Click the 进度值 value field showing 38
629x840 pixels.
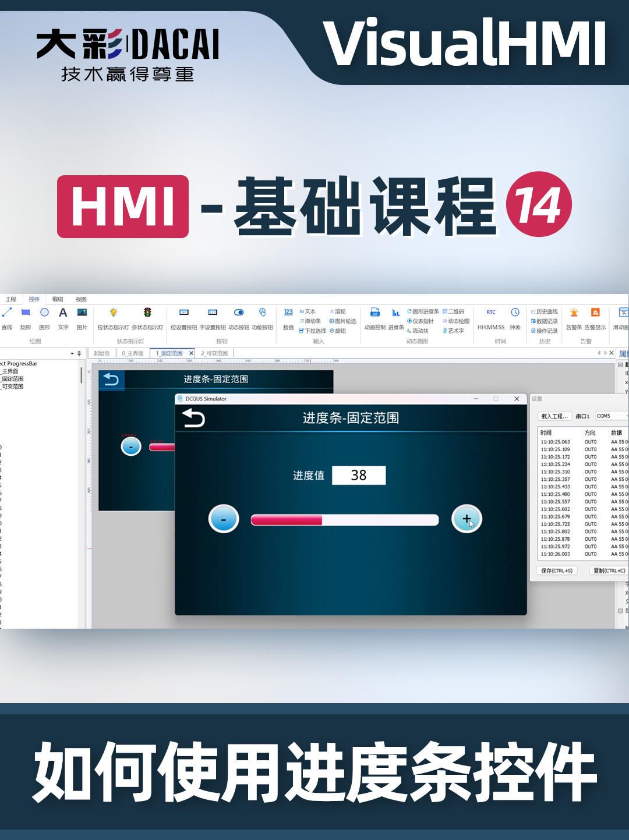pos(358,475)
